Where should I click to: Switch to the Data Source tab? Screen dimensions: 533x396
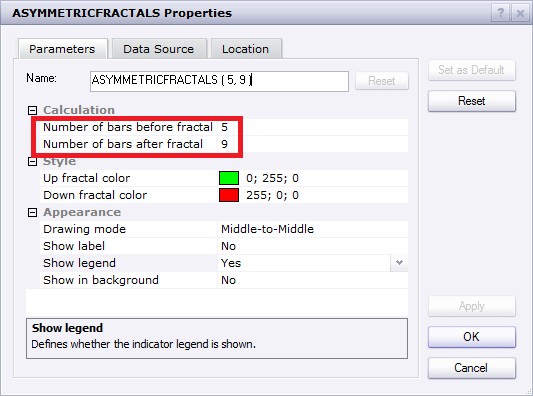click(159, 49)
